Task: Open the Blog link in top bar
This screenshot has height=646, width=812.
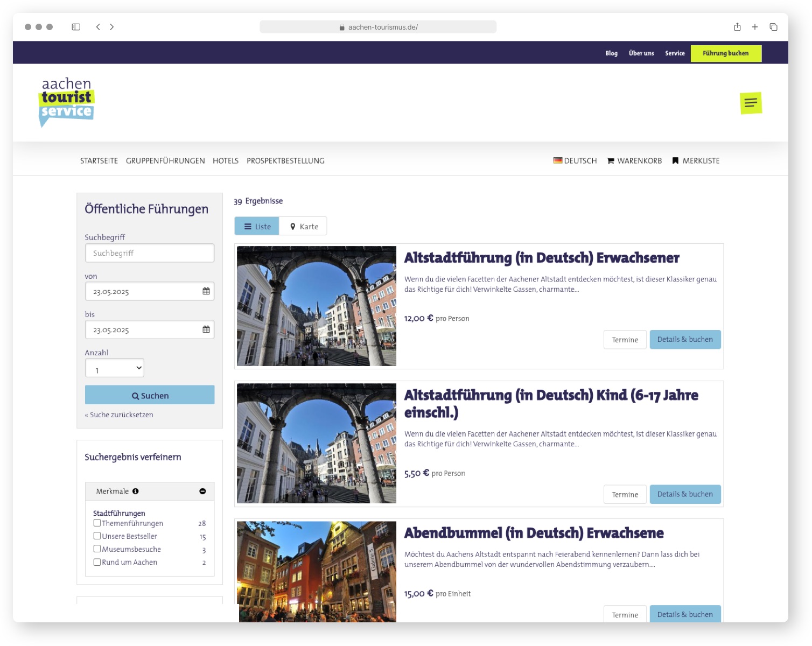Action: [611, 53]
